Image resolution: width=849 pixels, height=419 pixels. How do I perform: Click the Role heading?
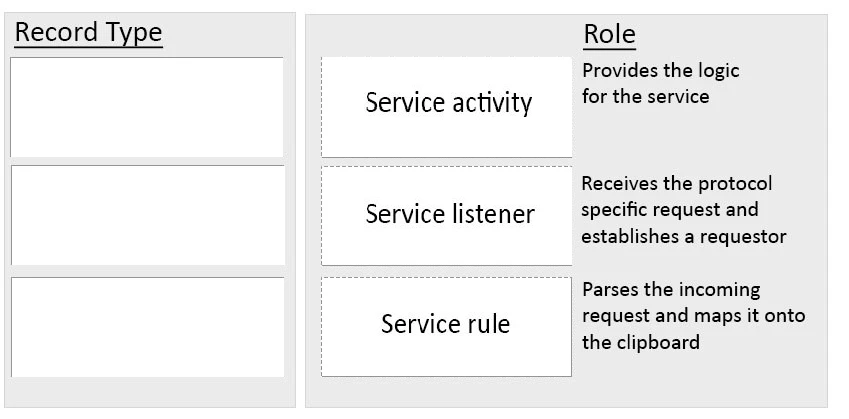pyautogui.click(x=609, y=35)
